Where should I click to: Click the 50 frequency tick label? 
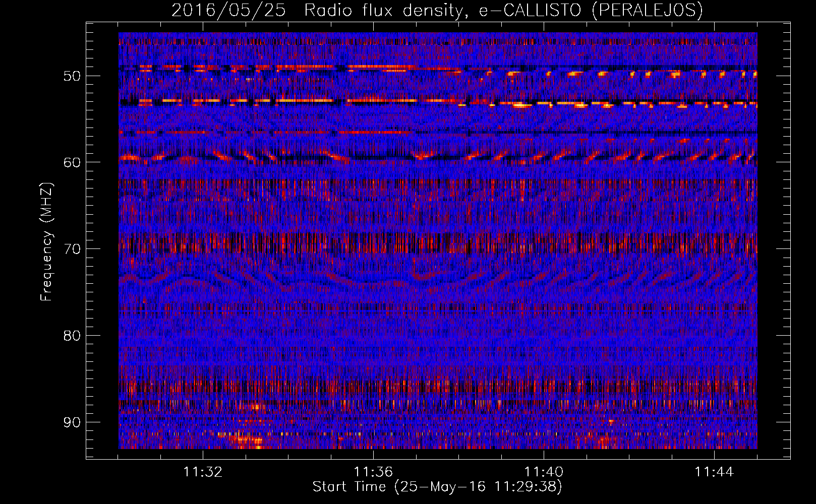[x=72, y=76]
